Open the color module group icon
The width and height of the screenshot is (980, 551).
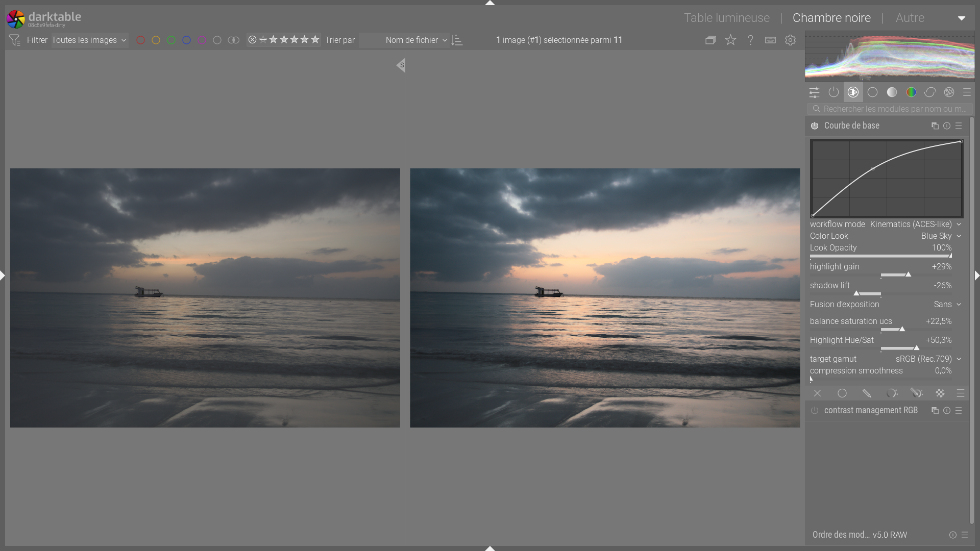911,92
